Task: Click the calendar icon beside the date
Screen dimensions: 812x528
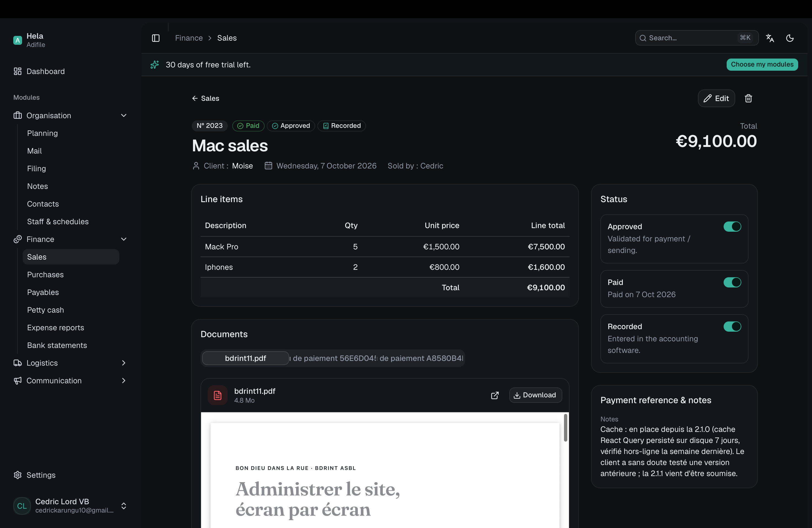Action: coord(268,165)
